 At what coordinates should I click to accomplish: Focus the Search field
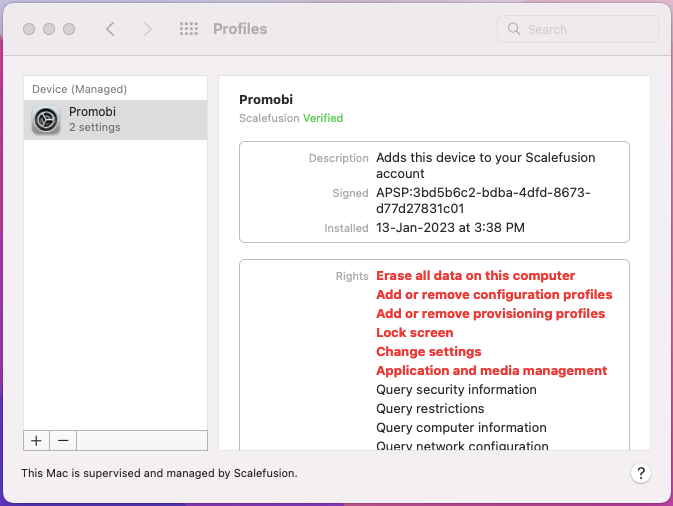click(578, 29)
